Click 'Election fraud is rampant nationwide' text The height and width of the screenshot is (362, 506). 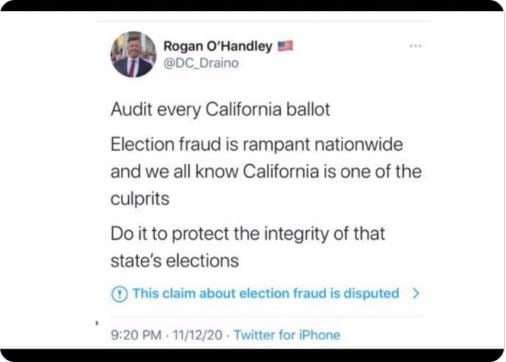(257, 145)
